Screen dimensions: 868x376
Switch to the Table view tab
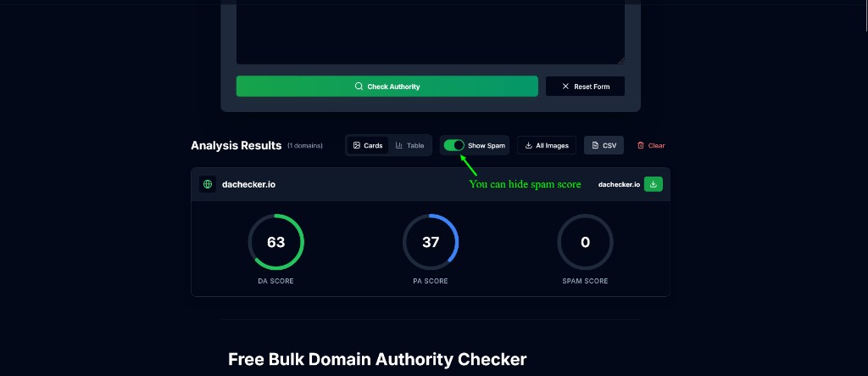(x=409, y=145)
